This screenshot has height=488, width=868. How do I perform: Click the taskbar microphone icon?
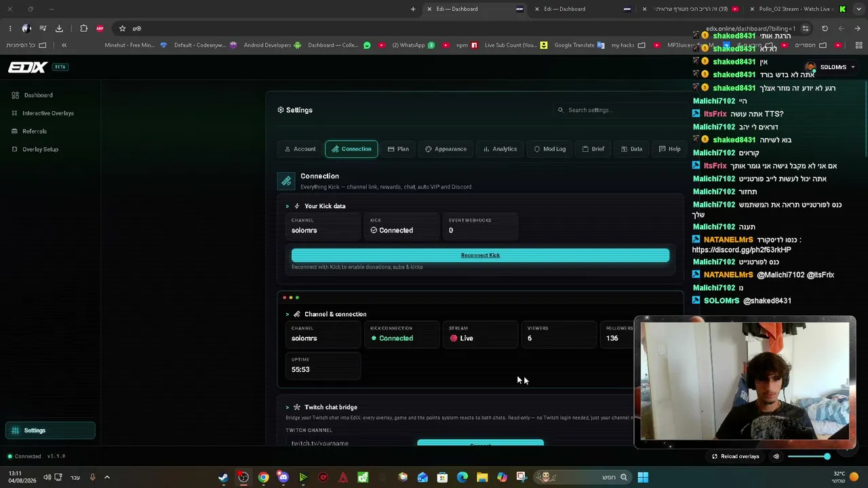pyautogui.click(x=92, y=477)
